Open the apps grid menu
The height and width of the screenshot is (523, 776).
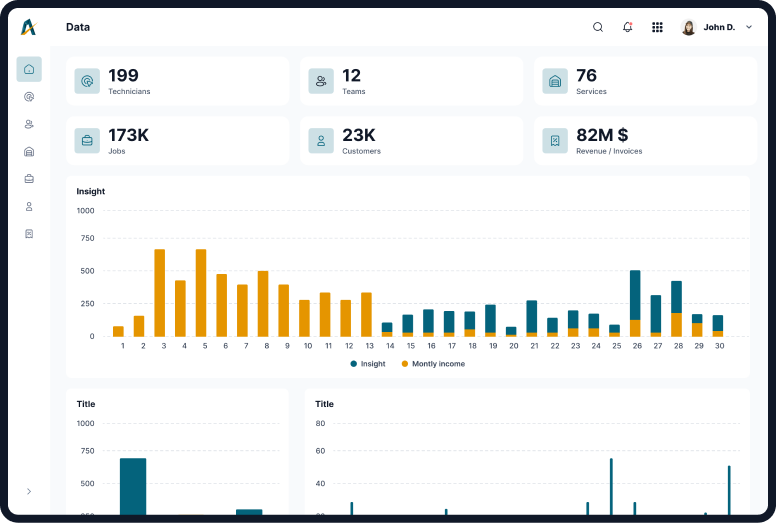tap(657, 27)
